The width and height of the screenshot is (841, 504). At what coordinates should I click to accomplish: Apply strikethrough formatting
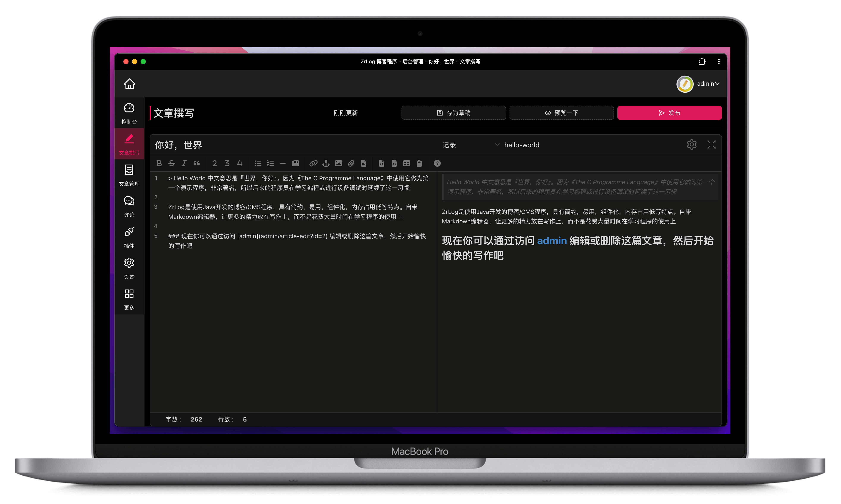pos(171,163)
